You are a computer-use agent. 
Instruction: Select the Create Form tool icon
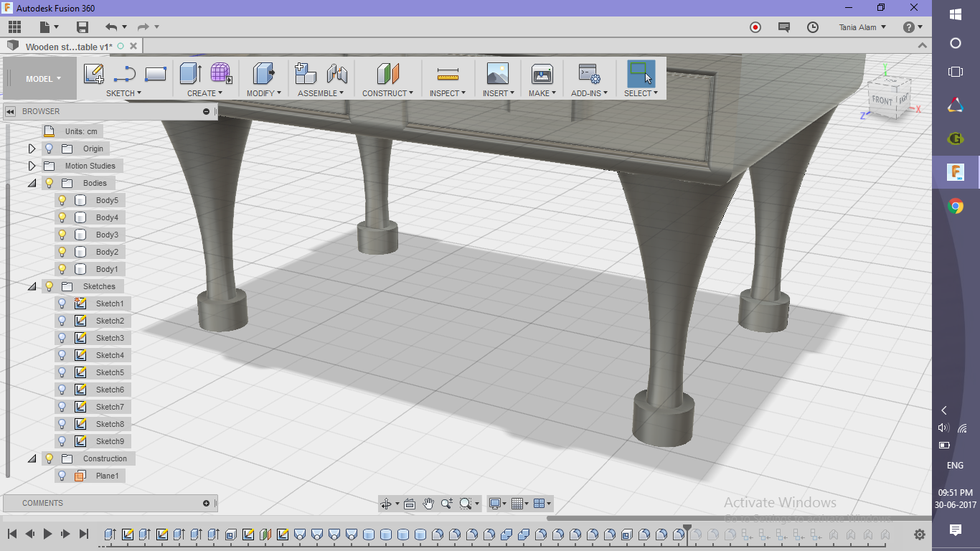tap(221, 74)
